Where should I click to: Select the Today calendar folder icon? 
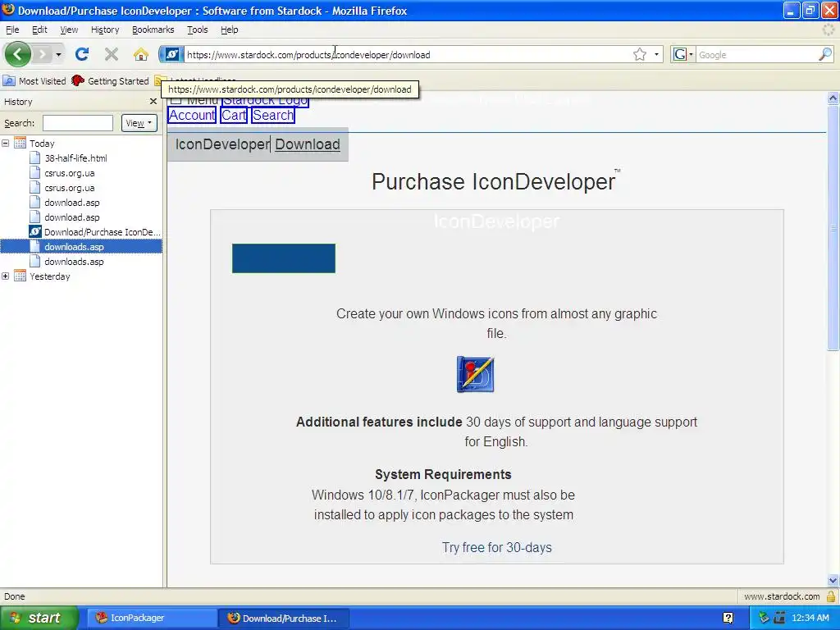click(x=20, y=143)
